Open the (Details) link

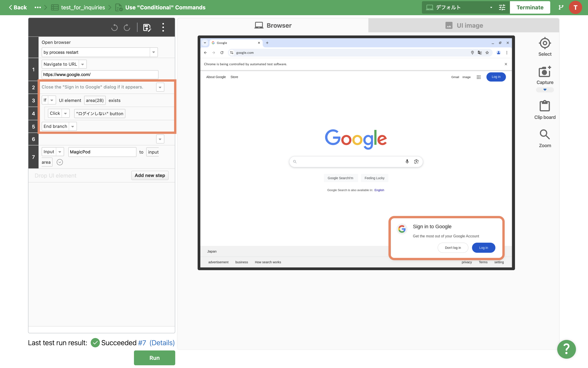coord(162,343)
